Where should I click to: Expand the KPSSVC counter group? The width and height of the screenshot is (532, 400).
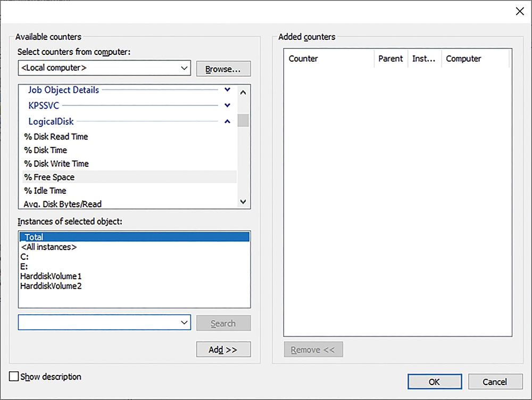coord(227,105)
